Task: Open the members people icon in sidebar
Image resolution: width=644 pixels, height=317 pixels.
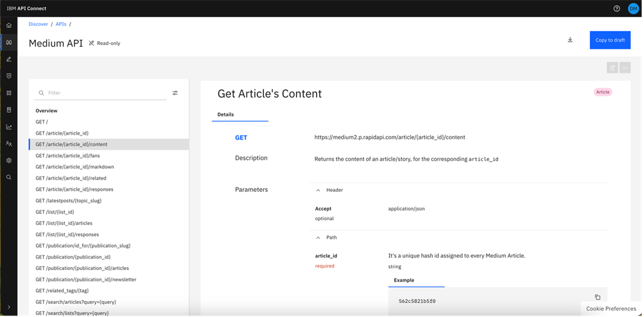Action: coord(9,143)
